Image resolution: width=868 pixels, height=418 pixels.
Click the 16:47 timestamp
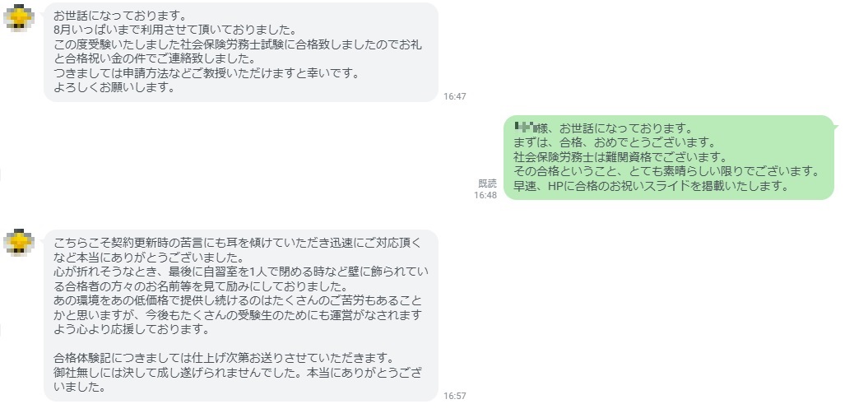(454, 96)
